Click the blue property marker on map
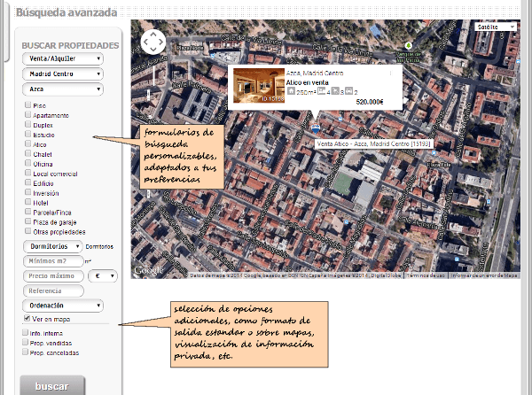The image size is (532, 395). 316,129
